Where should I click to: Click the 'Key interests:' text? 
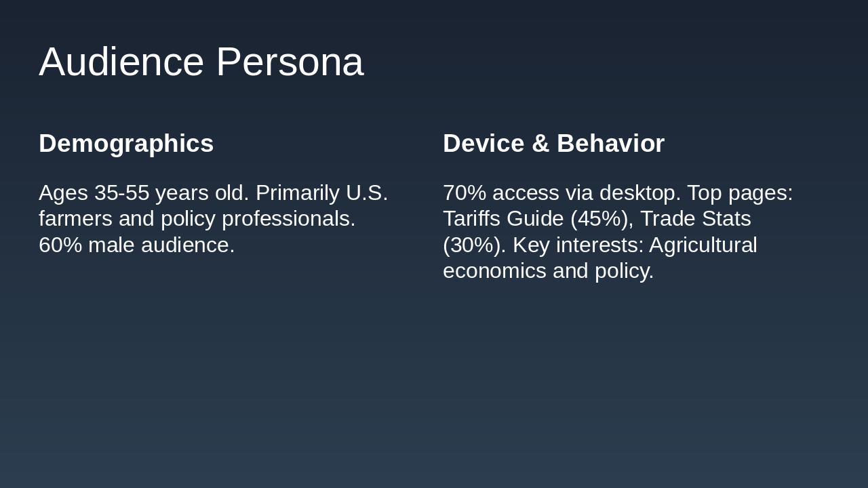point(578,245)
